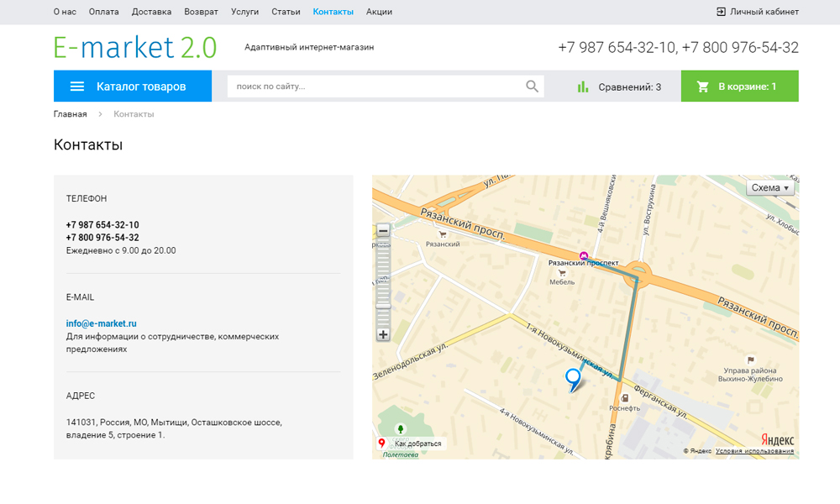The height and width of the screenshot is (504, 840).
Task: Click the info@e-market.ru email link
Action: click(x=102, y=323)
